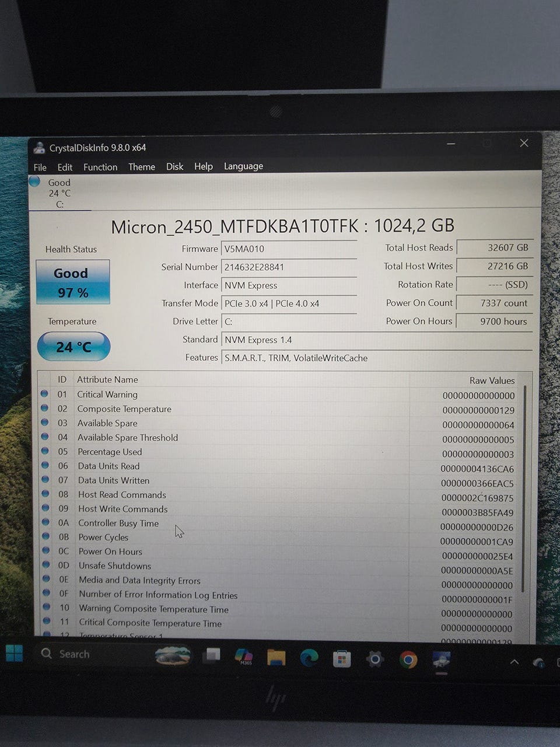Click the status dot for Data Units Written
The image size is (560, 747).
pos(45,479)
